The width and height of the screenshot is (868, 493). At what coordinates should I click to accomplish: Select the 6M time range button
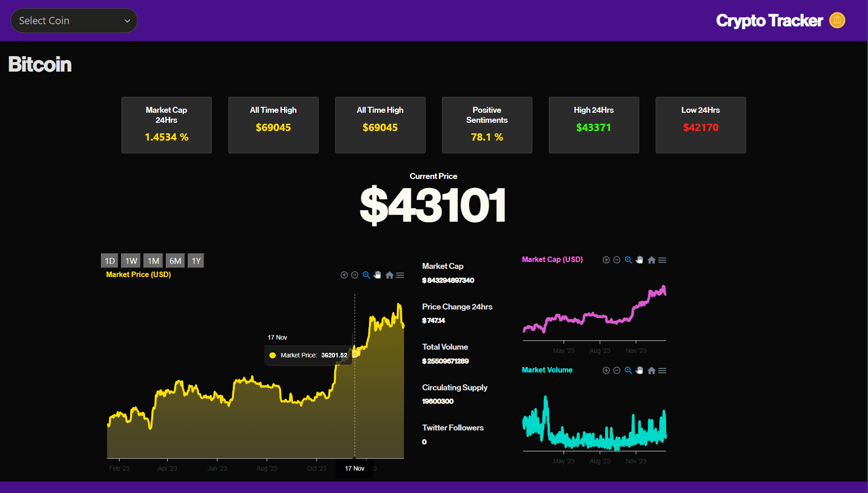click(175, 261)
